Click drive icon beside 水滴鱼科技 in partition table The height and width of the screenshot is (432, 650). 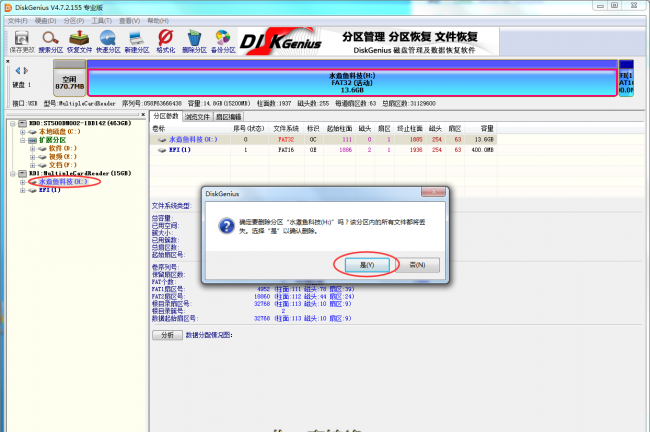click(162, 140)
